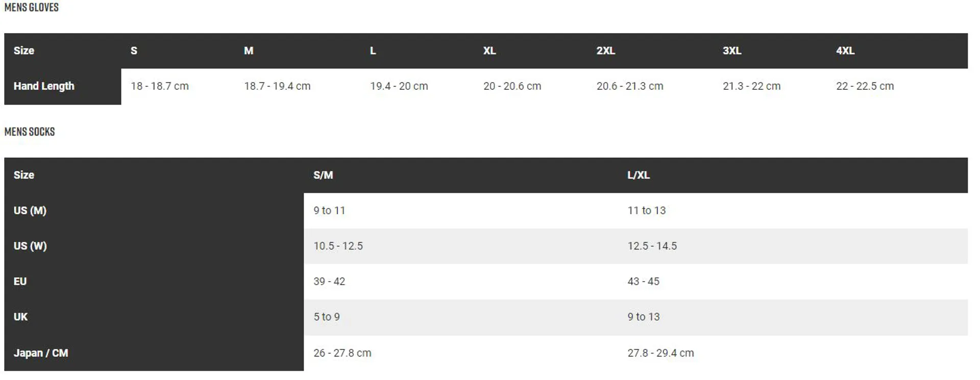The width and height of the screenshot is (980, 380).
Task: Select the US (M) row label
Action: 30,211
